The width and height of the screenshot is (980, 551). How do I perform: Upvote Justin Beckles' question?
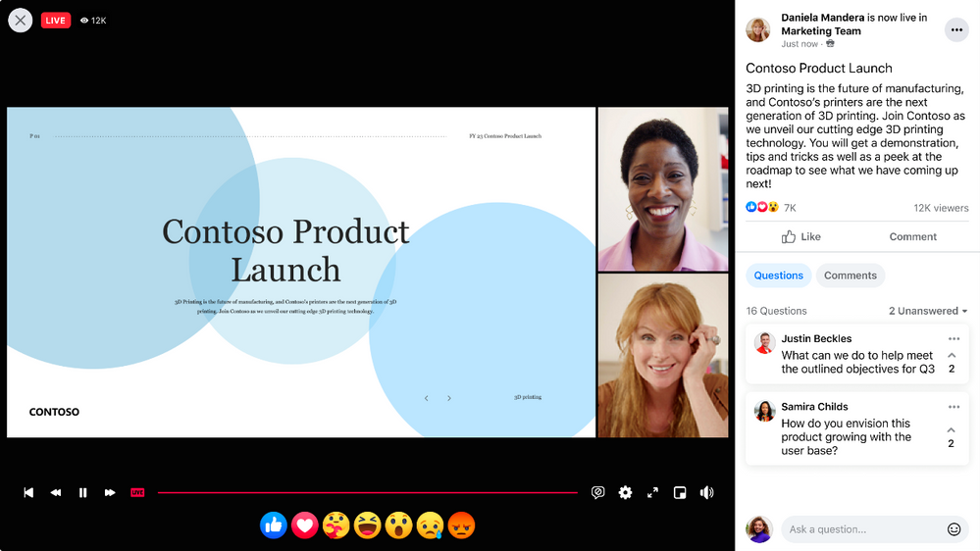(952, 356)
